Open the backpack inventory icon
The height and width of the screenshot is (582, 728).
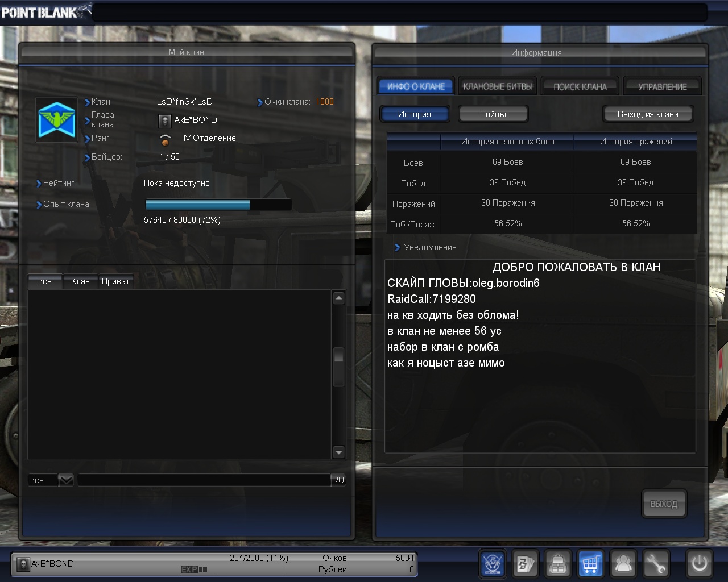coord(558,564)
